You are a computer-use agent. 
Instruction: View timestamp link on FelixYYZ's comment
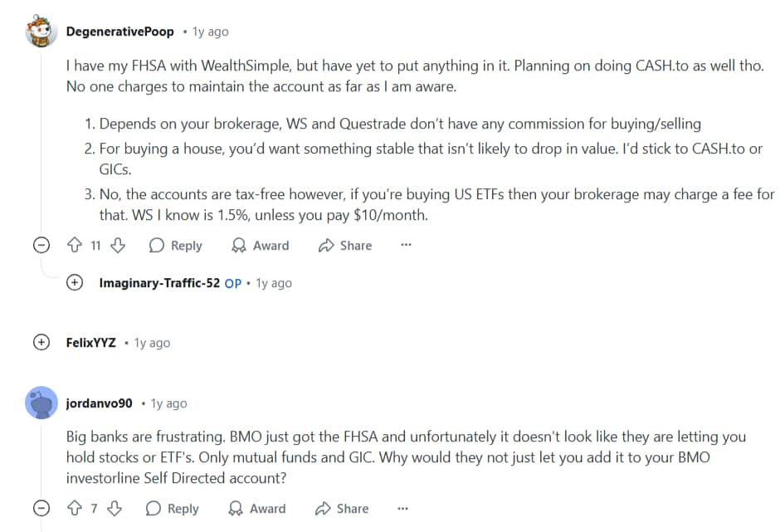point(152,342)
